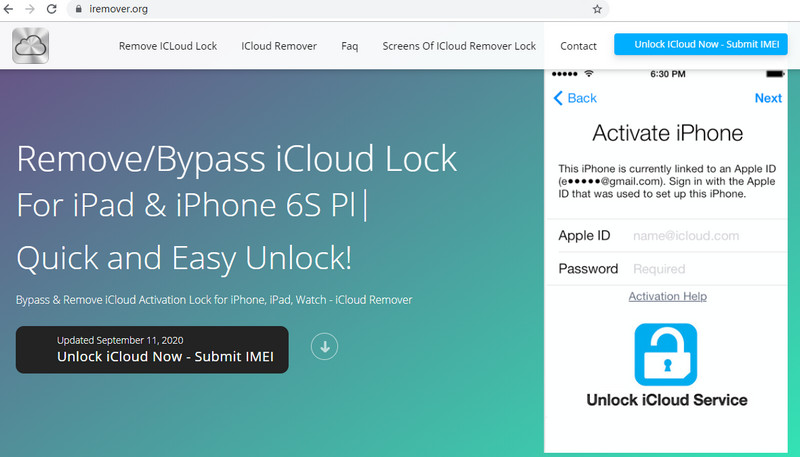This screenshot has width=800, height=457.
Task: Tap Next in the iPhone screen
Action: 768,98
